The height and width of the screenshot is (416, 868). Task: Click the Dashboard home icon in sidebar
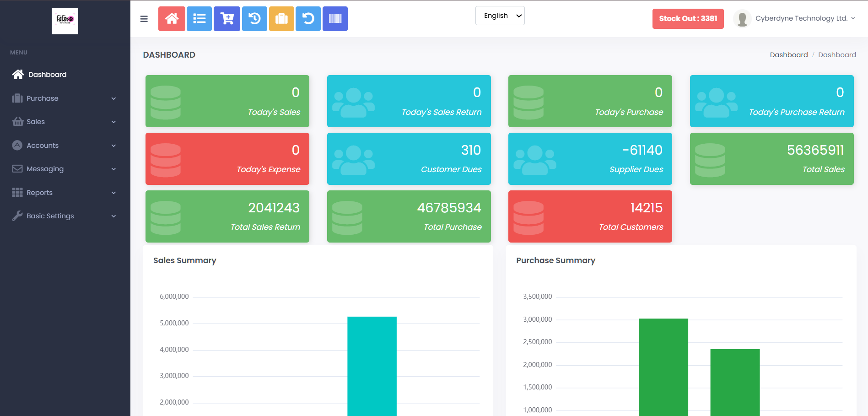click(18, 74)
